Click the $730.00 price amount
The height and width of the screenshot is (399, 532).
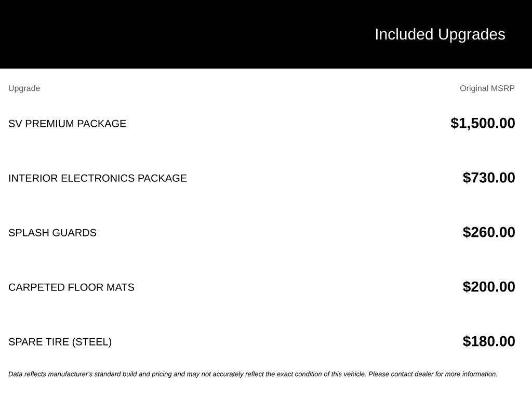(x=488, y=178)
